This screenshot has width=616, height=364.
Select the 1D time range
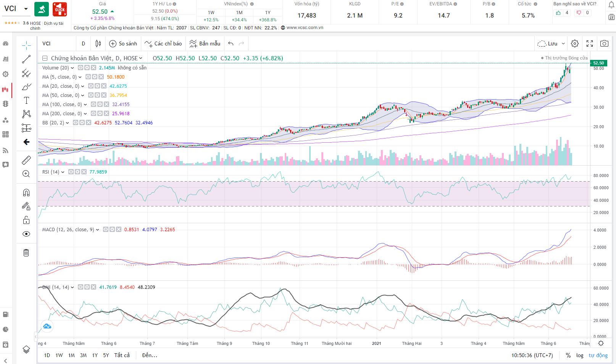tap(47, 355)
